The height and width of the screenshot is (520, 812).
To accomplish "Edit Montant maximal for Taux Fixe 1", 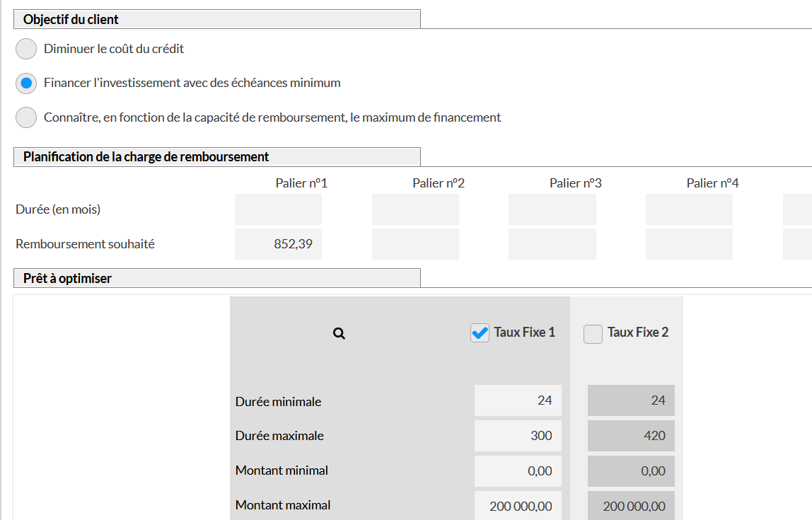I will click(518, 506).
